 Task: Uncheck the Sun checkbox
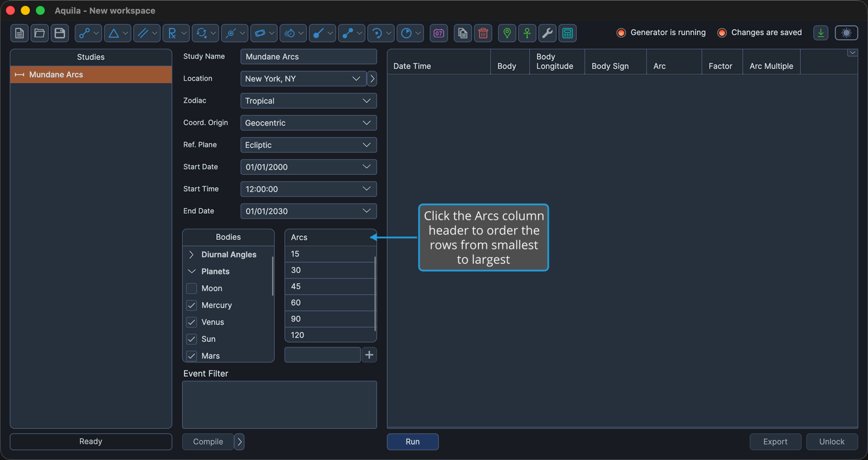click(192, 339)
